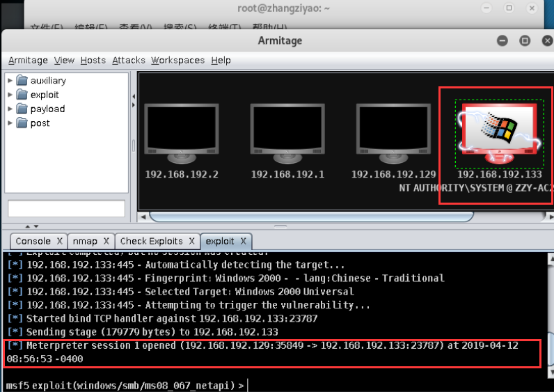Click the NT AUTHORITY\SYSTEM session label
This screenshot has width=554, height=392.
(475, 188)
